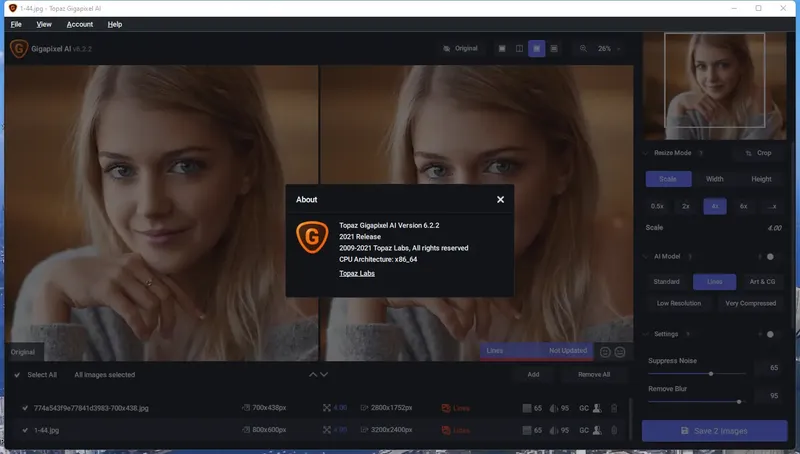Click the zoom magnifier icon
This screenshot has height=454, width=800.
click(583, 48)
